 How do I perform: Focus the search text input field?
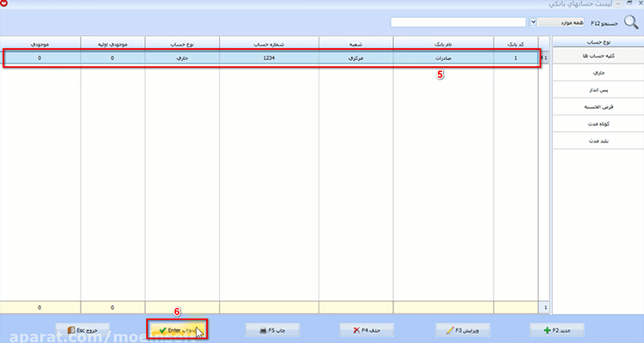[x=459, y=22]
